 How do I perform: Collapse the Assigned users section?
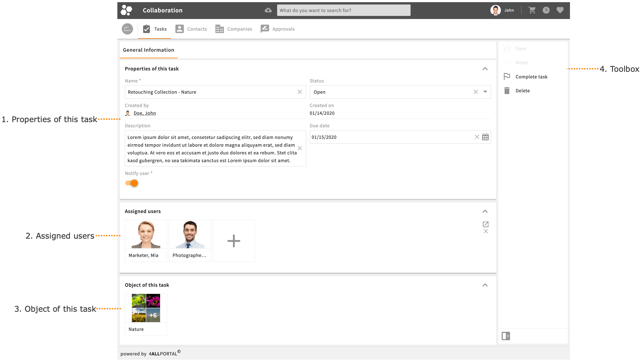click(x=485, y=211)
